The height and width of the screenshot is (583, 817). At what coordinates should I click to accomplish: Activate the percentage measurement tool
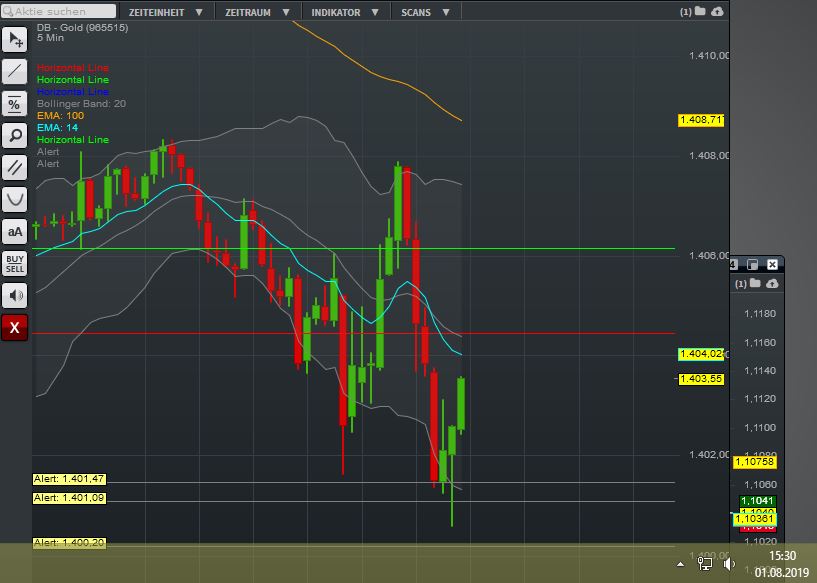[13, 103]
